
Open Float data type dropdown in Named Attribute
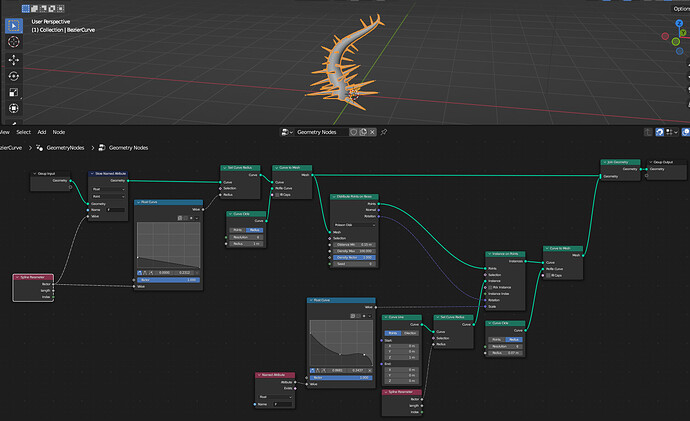(275, 397)
